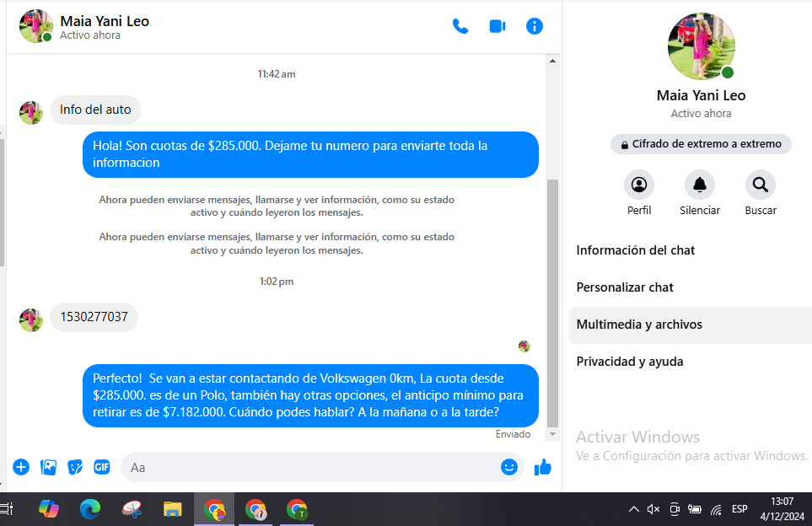Expand Información del chat section
This screenshot has width=812, height=526.
pyautogui.click(x=691, y=250)
